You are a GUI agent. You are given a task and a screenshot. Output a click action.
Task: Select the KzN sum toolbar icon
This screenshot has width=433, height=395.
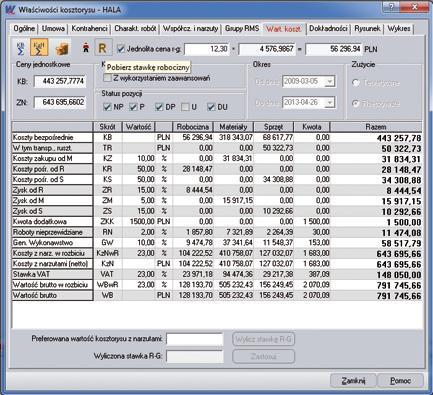pos(39,48)
